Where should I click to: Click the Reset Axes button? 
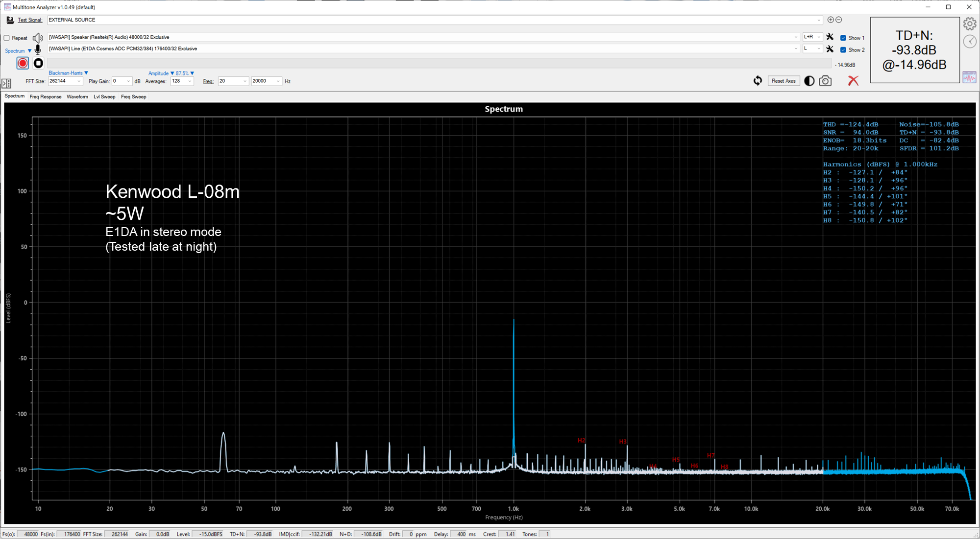[784, 81]
